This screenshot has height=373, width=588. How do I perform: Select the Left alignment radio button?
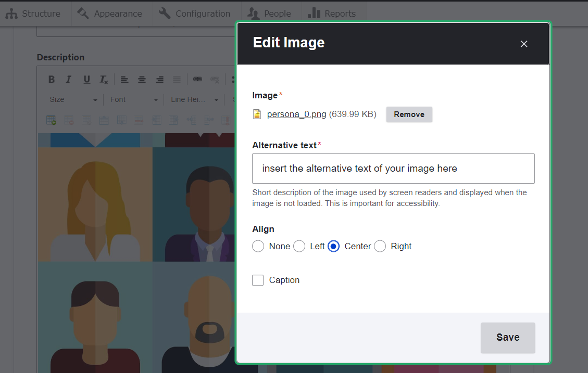pos(299,246)
